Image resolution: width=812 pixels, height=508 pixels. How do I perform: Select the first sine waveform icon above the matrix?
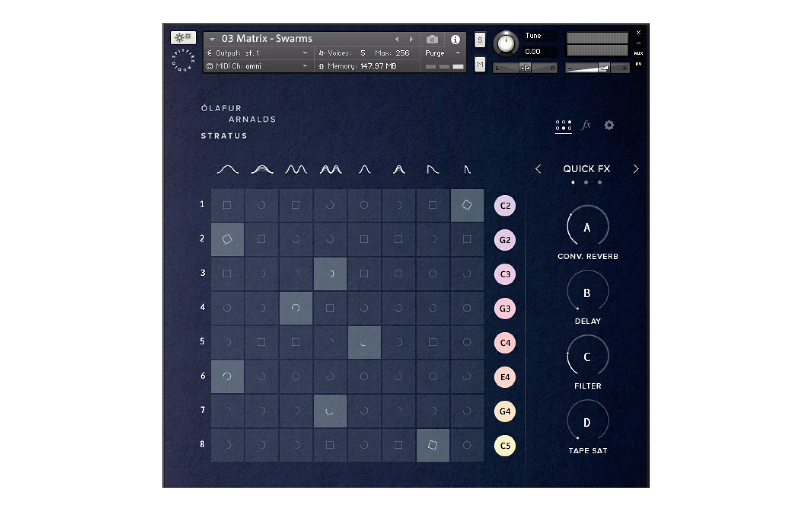pyautogui.click(x=227, y=169)
